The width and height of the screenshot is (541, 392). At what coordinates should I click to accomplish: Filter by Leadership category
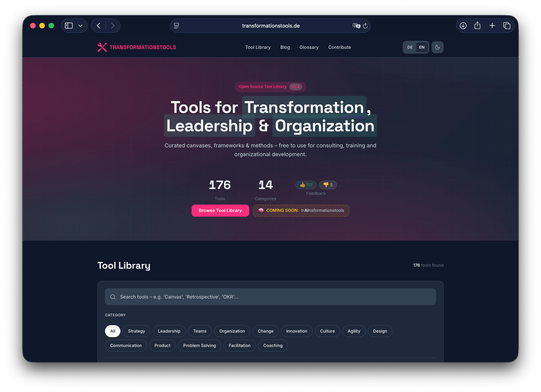169,331
